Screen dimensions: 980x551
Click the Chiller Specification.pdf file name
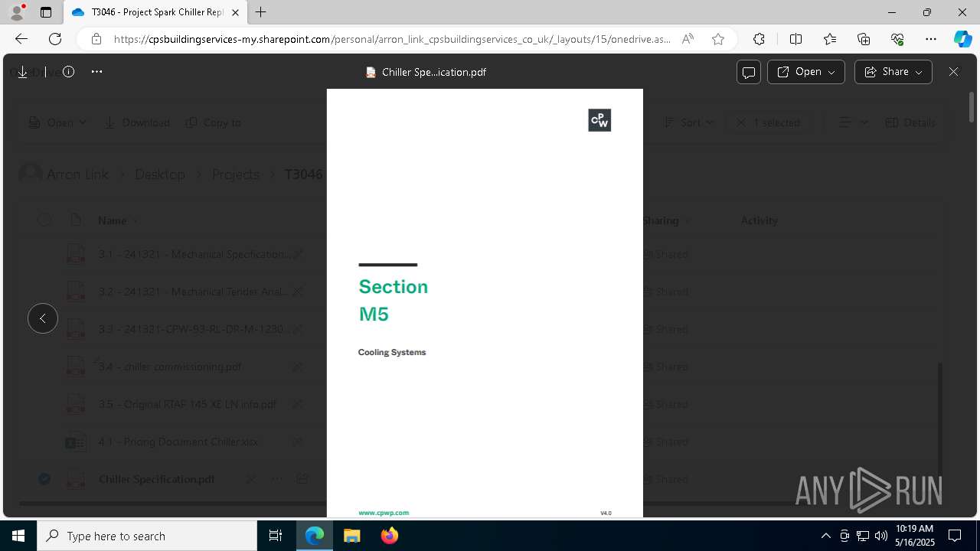tap(156, 479)
